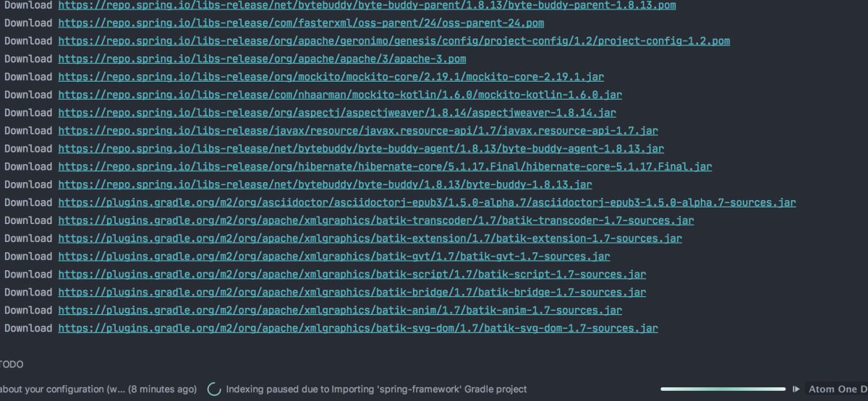Open the byte-buddy-agent-1.8.13.jar link

361,149
